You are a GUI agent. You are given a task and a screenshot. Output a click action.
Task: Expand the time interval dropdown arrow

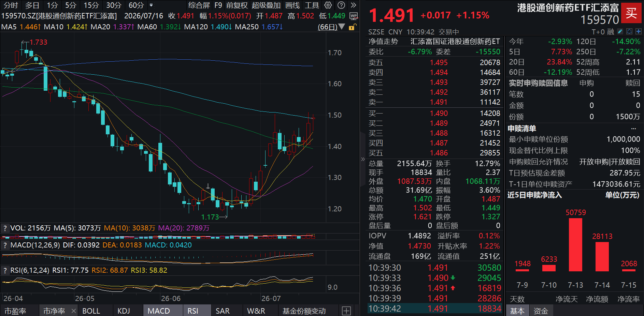point(151,5)
